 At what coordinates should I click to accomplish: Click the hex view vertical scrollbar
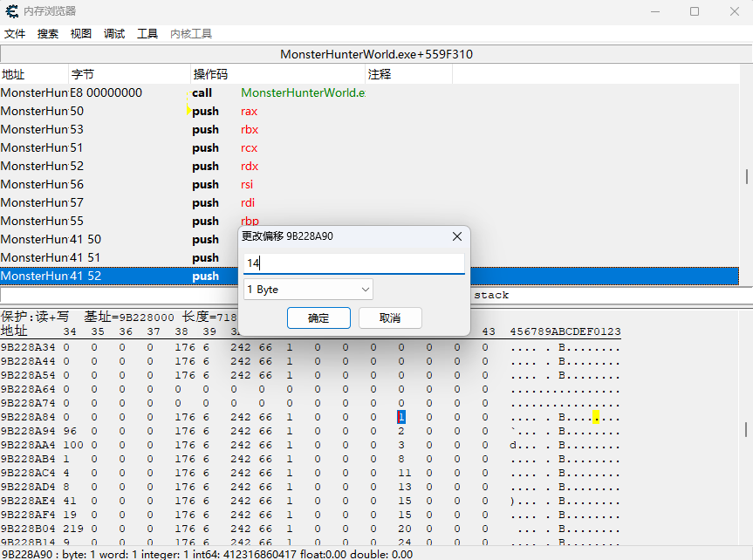[747, 429]
